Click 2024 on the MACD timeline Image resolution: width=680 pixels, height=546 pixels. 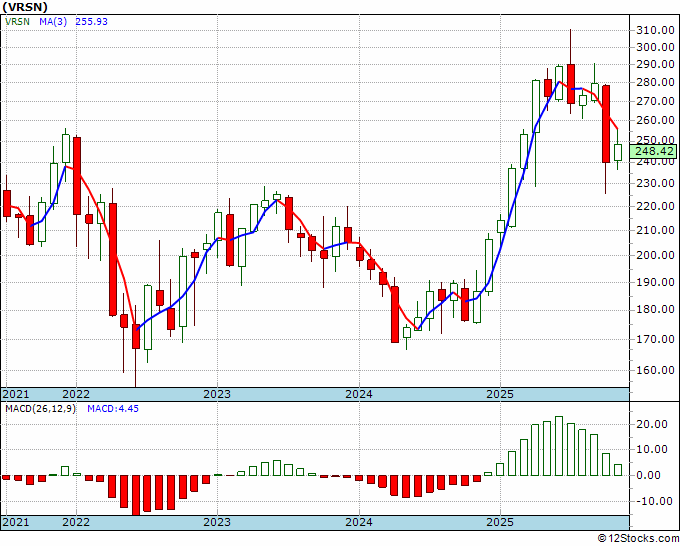(359, 522)
